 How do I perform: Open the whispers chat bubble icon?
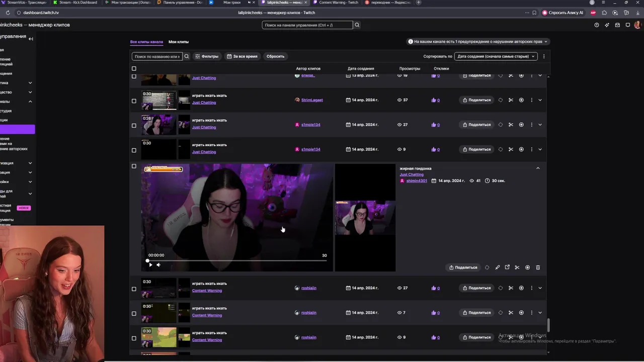click(x=627, y=25)
